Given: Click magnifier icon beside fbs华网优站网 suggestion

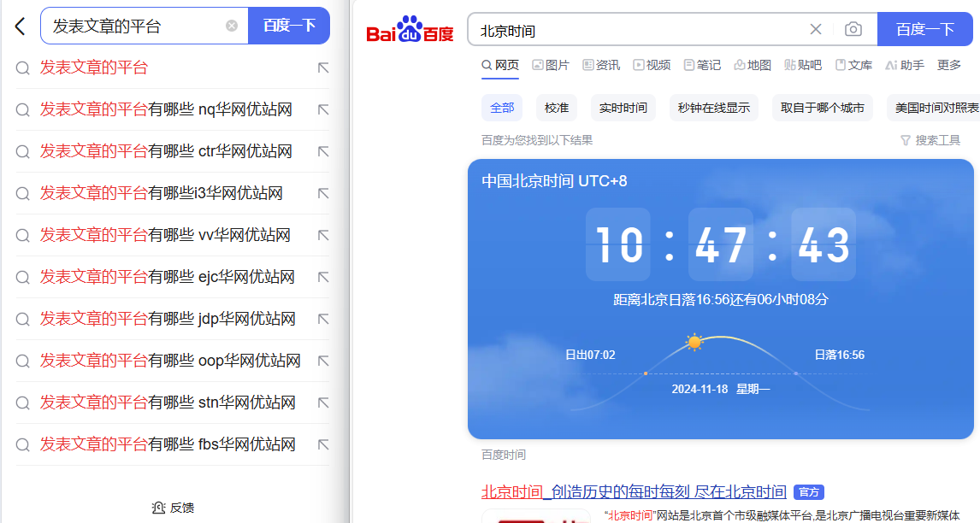Looking at the screenshot, I should pyautogui.click(x=22, y=445).
